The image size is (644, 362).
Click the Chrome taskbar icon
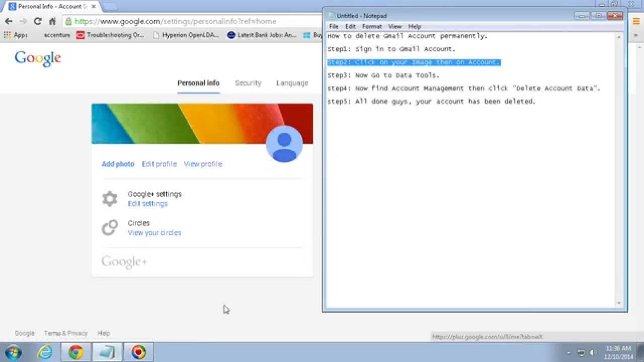pyautogui.click(x=76, y=352)
